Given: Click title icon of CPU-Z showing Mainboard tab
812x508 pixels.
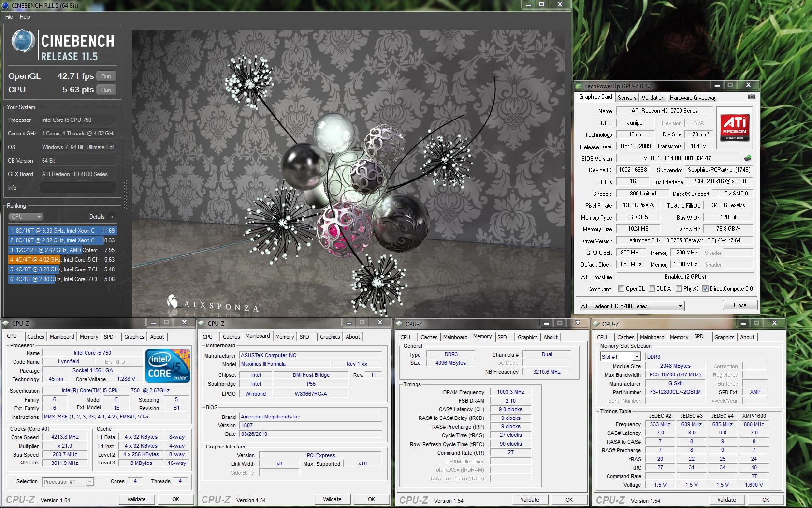Looking at the screenshot, I should [x=202, y=323].
